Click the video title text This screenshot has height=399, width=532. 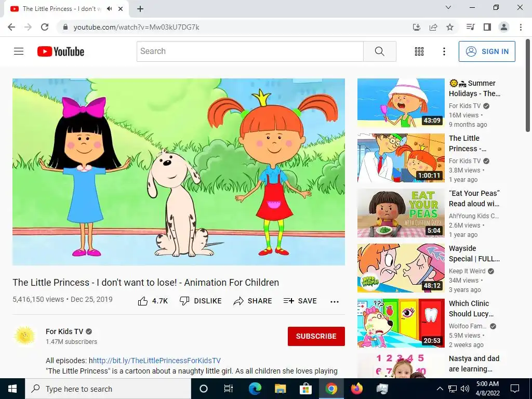pos(146,283)
